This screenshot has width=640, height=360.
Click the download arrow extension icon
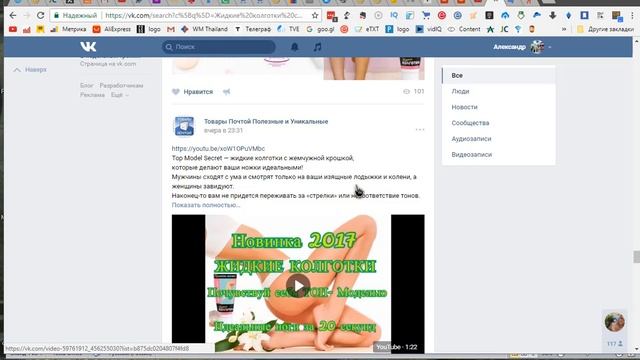tap(553, 16)
